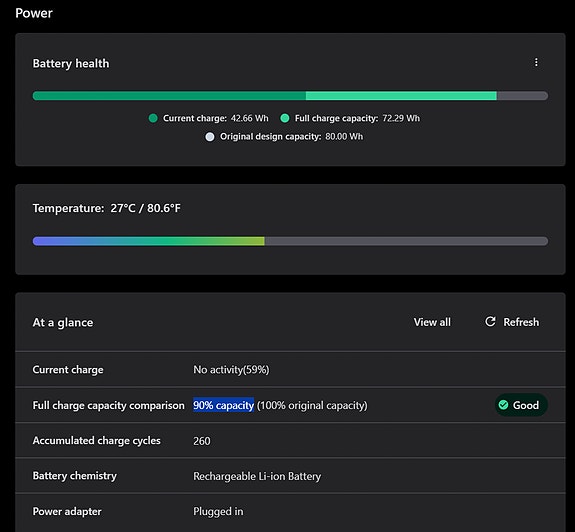Click the 'At a glance' section title

63,323
